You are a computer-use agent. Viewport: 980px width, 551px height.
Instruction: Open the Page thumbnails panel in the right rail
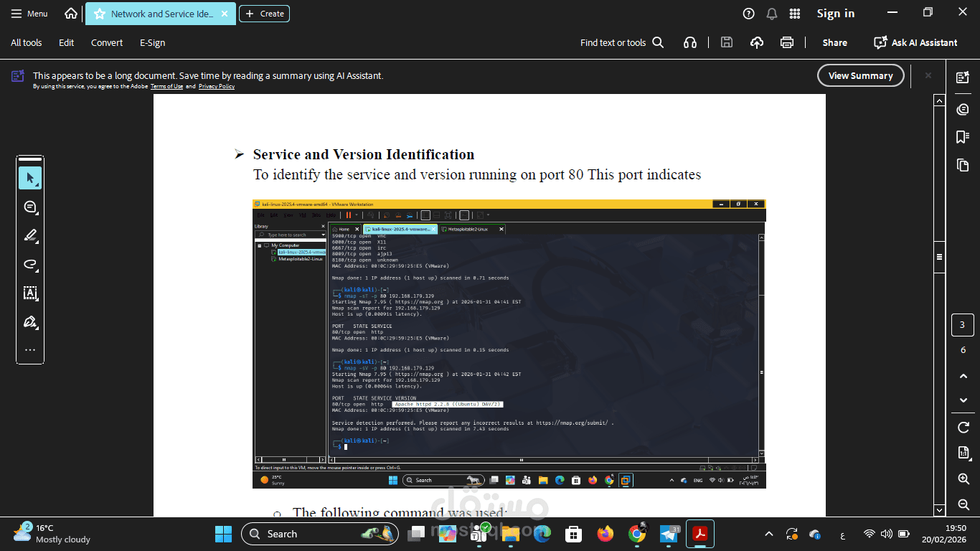(x=963, y=165)
